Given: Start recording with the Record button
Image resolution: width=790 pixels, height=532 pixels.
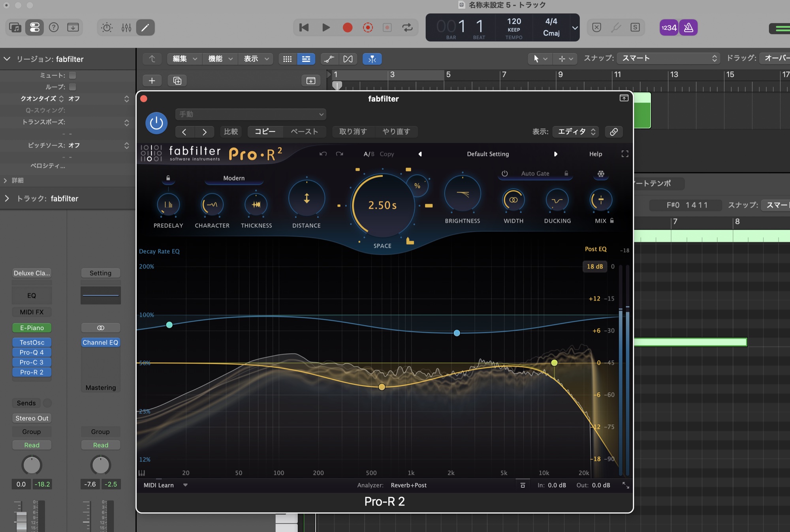Looking at the screenshot, I should (348, 27).
